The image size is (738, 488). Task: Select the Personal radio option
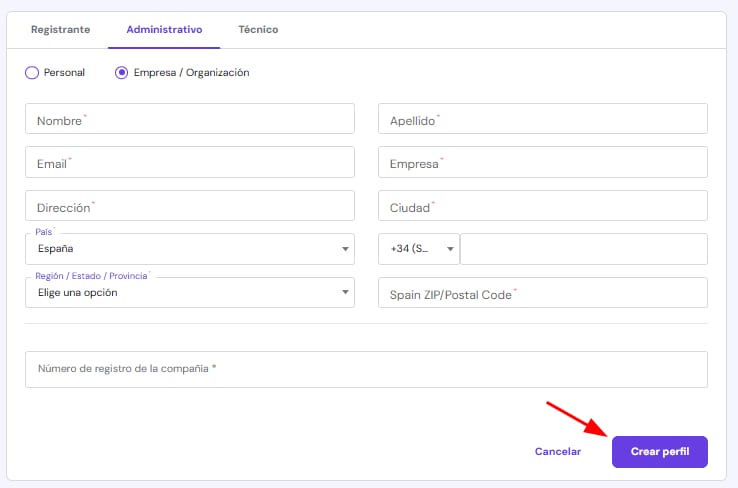[x=32, y=73]
